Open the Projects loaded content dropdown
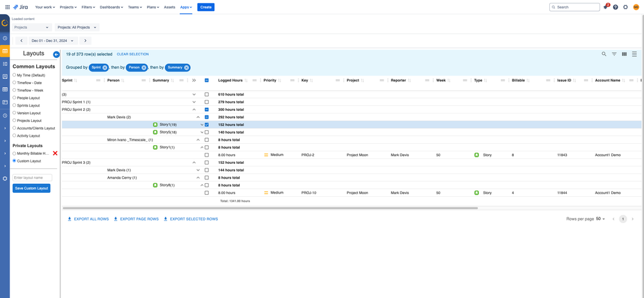This screenshot has height=298, width=644. tap(32, 28)
